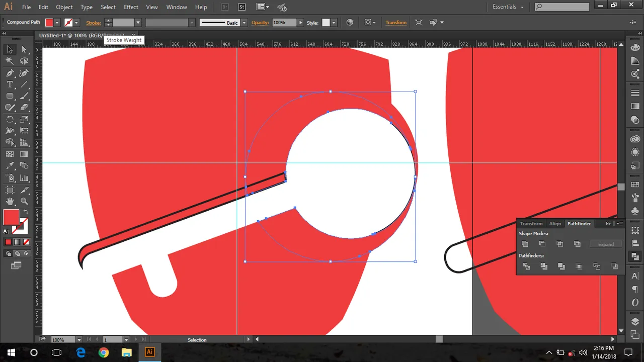This screenshot has width=644, height=362.
Task: Click Merge pathfinder button
Action: tap(561, 266)
